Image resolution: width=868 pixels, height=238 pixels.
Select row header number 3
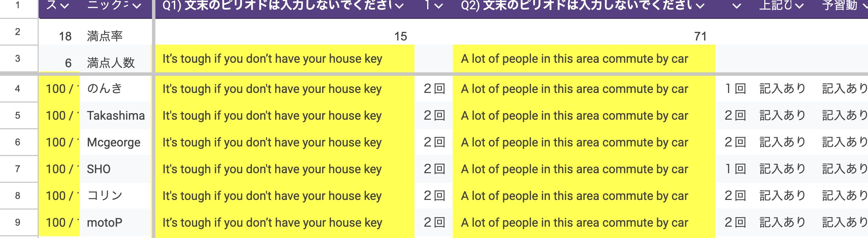pos(18,58)
